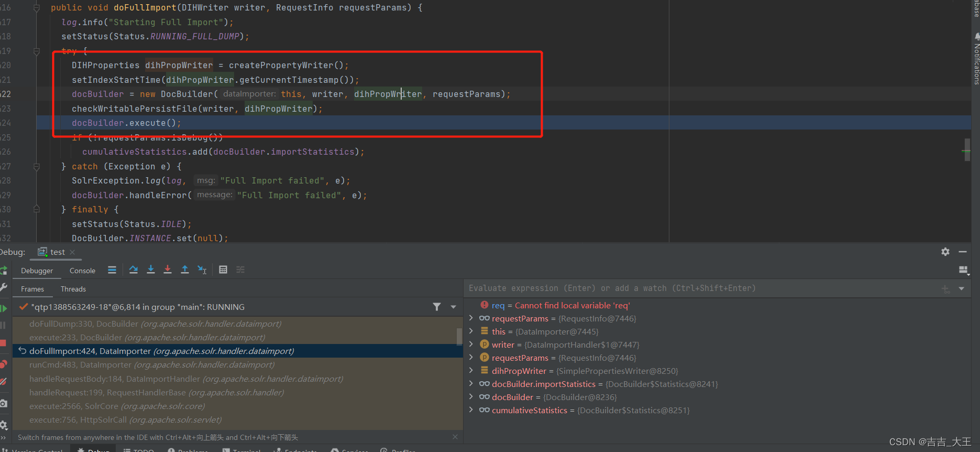Click the Step Out upward arrow icon
This screenshot has width=980, height=452.
coord(185,270)
